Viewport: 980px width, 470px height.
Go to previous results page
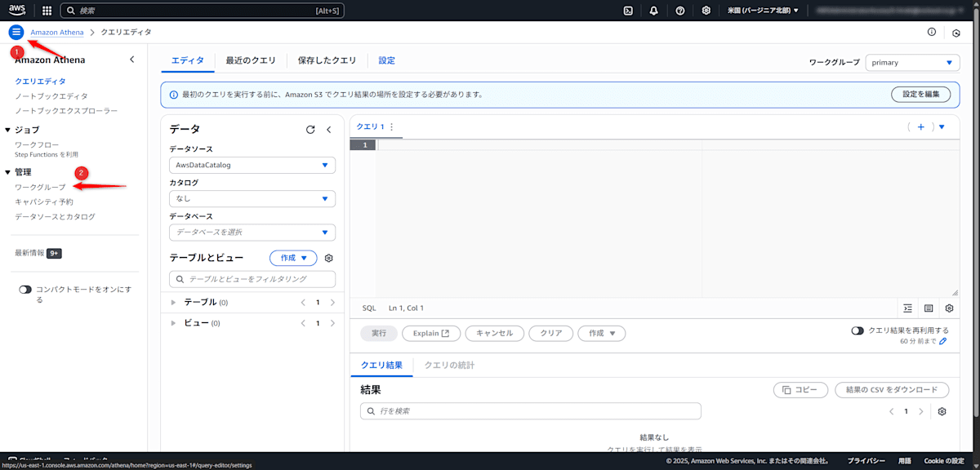pyautogui.click(x=891, y=411)
